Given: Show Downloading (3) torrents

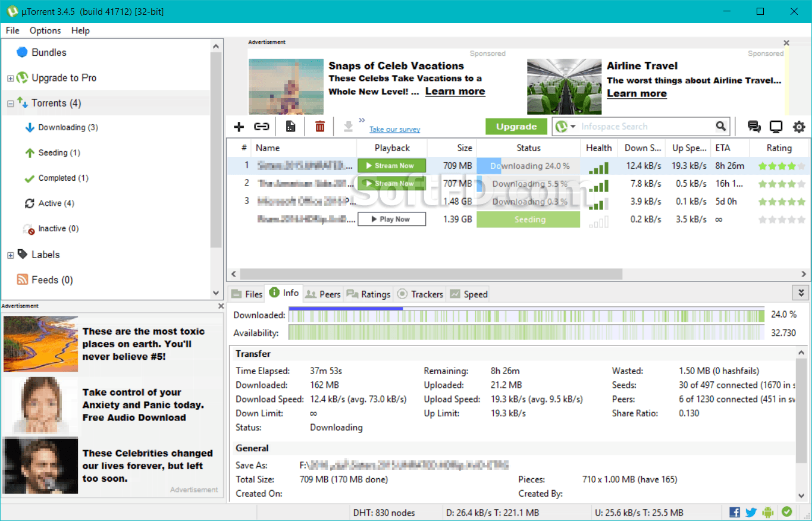Looking at the screenshot, I should 68,127.
